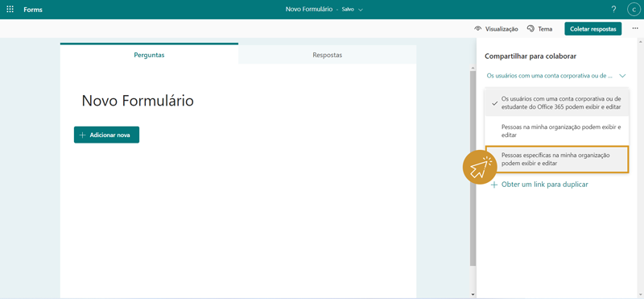Click Obter um link para duplicar
This screenshot has width=644, height=299.
click(545, 185)
